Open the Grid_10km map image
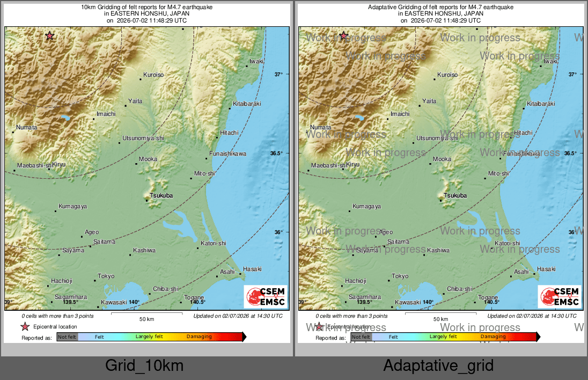588x380 pixels. 147,173
